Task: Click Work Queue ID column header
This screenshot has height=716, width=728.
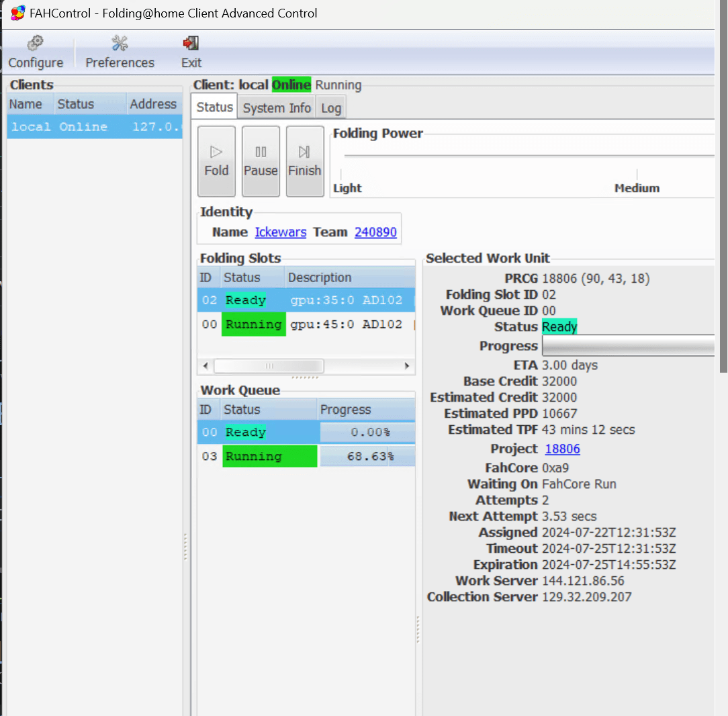Action: 208,409
